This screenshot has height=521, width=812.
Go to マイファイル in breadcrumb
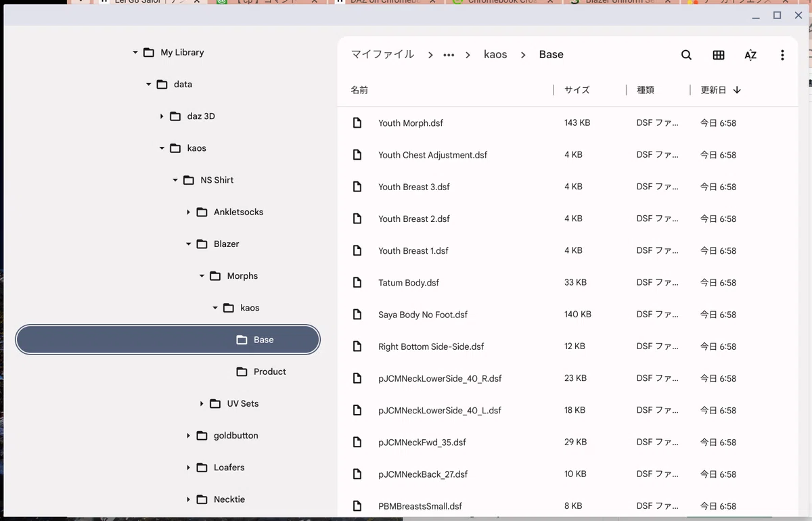pos(382,55)
